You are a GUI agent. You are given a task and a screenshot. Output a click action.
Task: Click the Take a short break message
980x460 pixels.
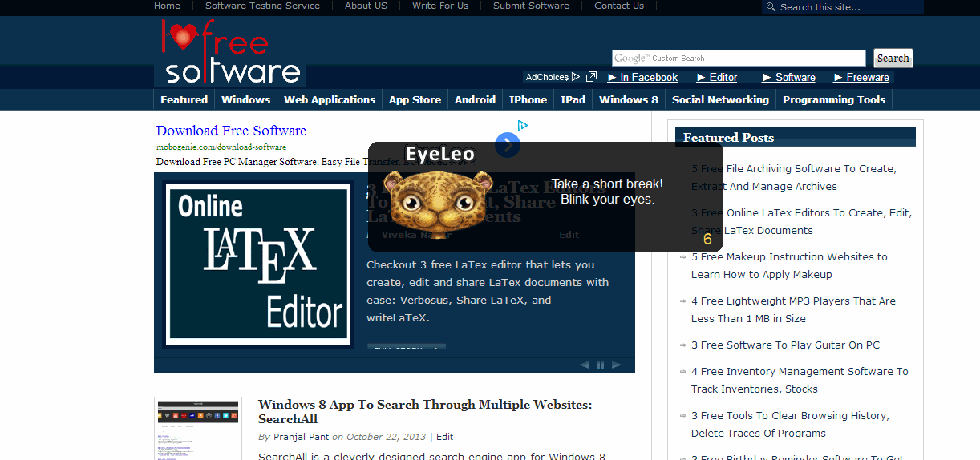tap(607, 192)
